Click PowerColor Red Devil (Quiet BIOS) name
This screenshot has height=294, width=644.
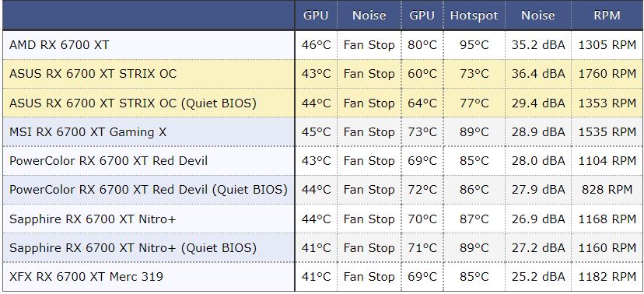(149, 190)
